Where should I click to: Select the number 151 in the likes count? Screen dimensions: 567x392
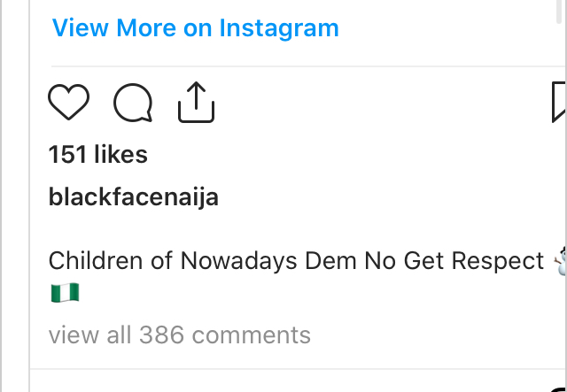point(67,155)
